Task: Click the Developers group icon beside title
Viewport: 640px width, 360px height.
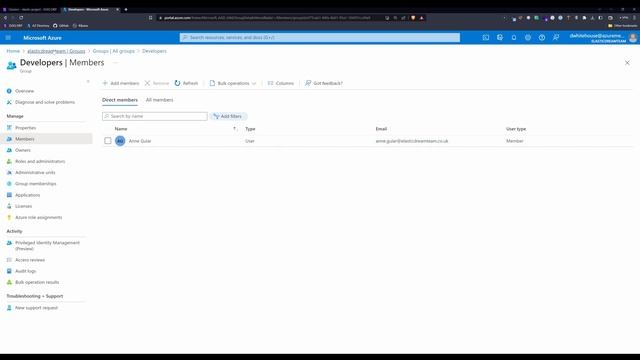Action: coord(11,65)
